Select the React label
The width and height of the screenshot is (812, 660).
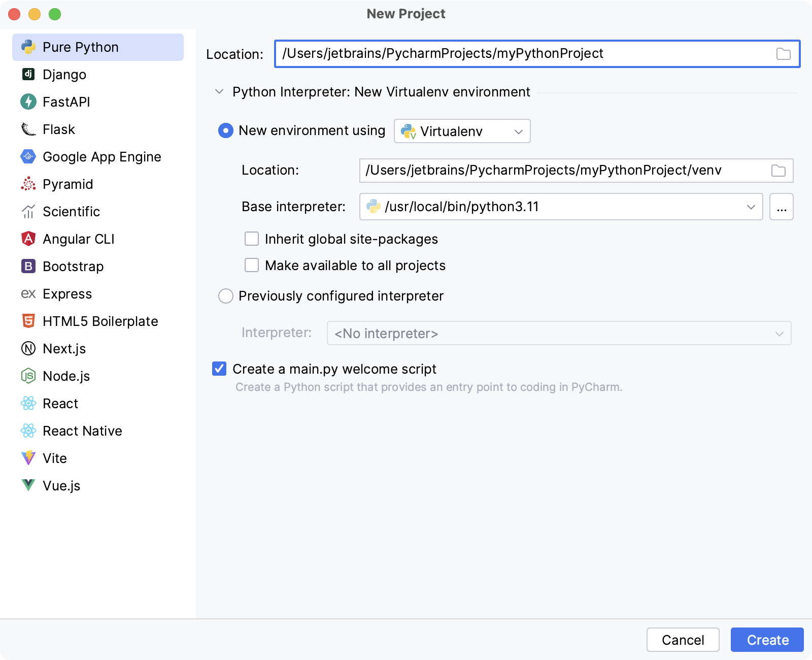60,404
